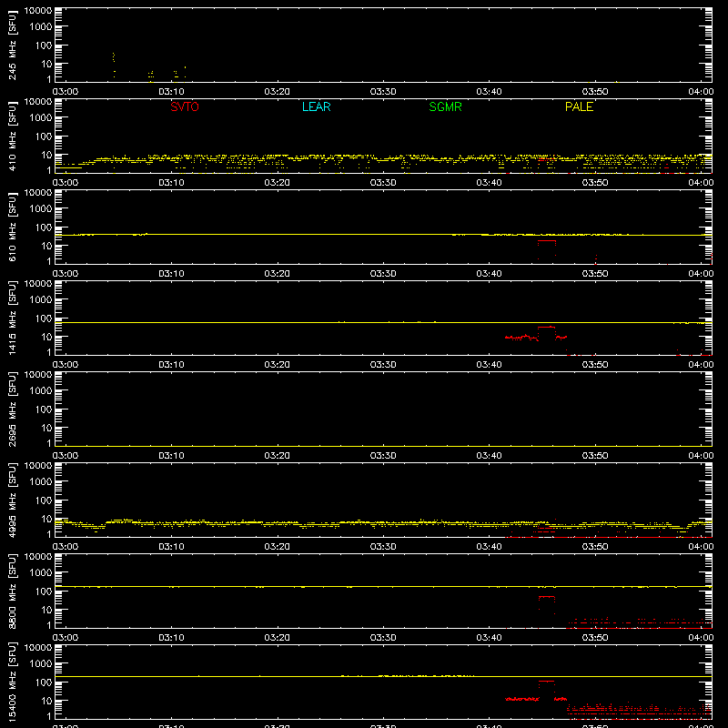Select the 245 MHz [SFU] axis title
The image size is (728, 728).
(12, 45)
